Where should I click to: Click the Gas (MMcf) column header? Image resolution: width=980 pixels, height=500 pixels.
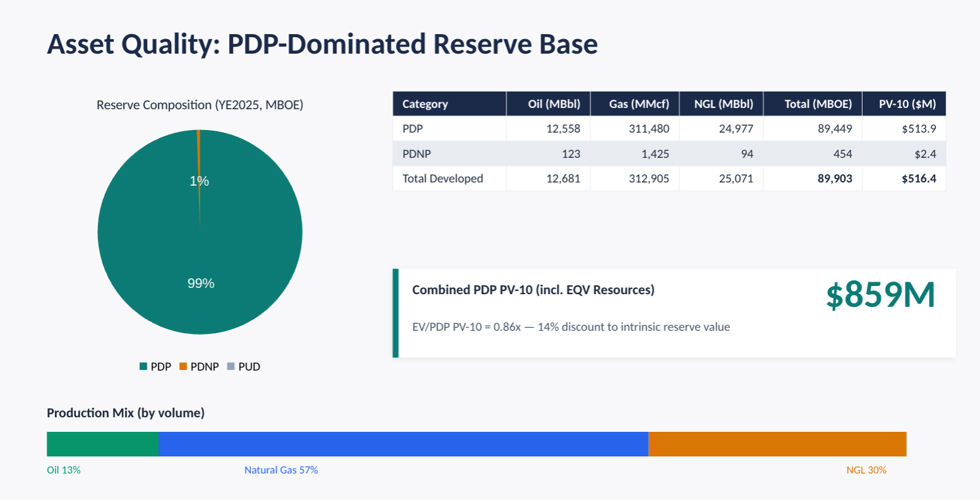[x=639, y=104]
